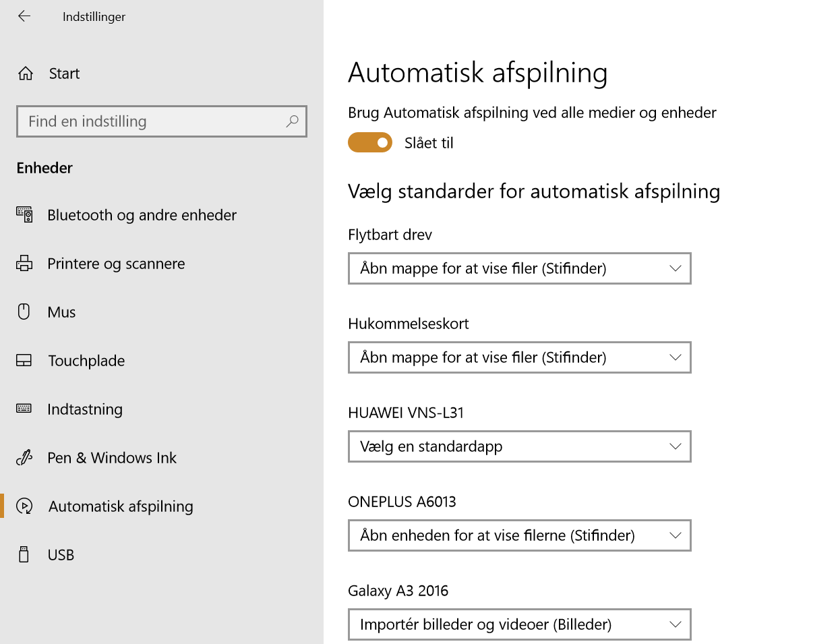Click the Find en indstilling search field
This screenshot has height=644, width=838.
(x=152, y=121)
